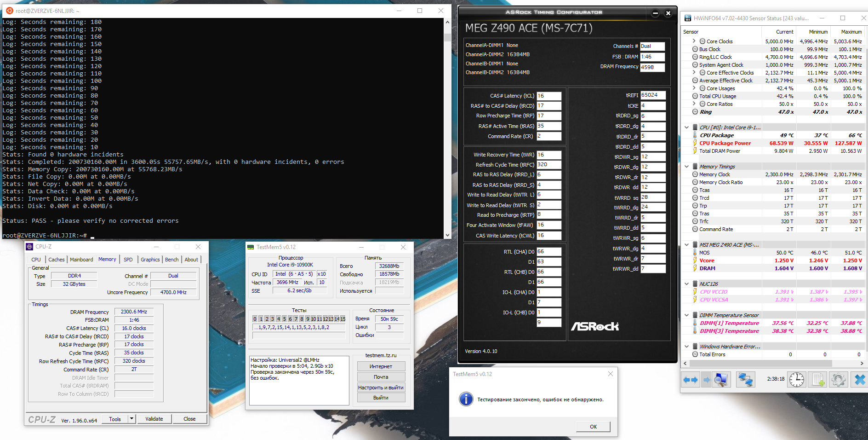Click the Current column header in HWiNFO
Screen dimensions: 868x440
pos(785,32)
